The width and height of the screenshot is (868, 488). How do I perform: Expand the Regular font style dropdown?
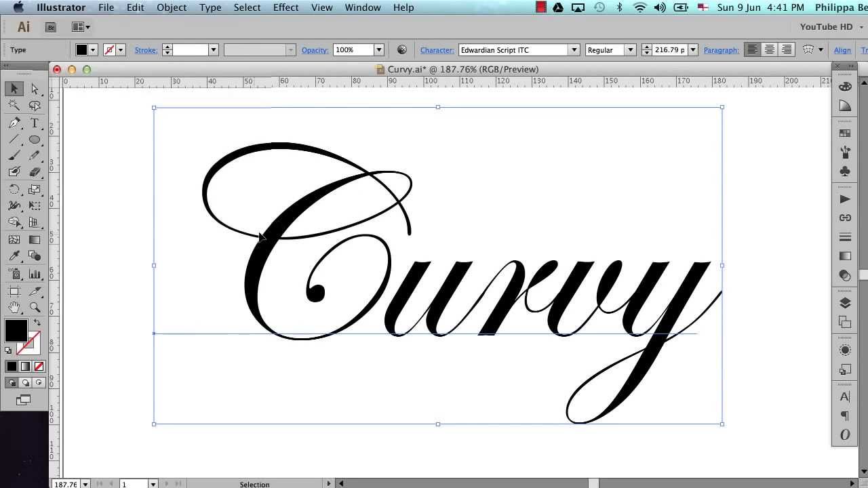[630, 49]
